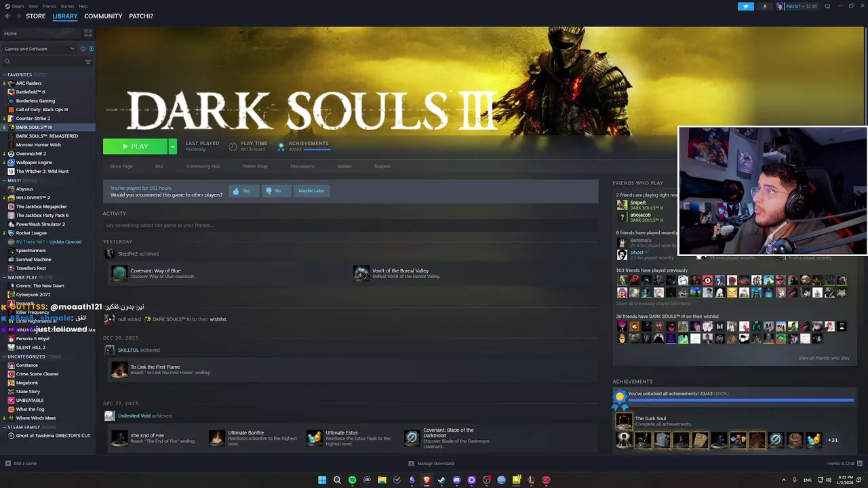Open Store Page link for the game
This screenshot has height=488, width=868.
point(121,166)
